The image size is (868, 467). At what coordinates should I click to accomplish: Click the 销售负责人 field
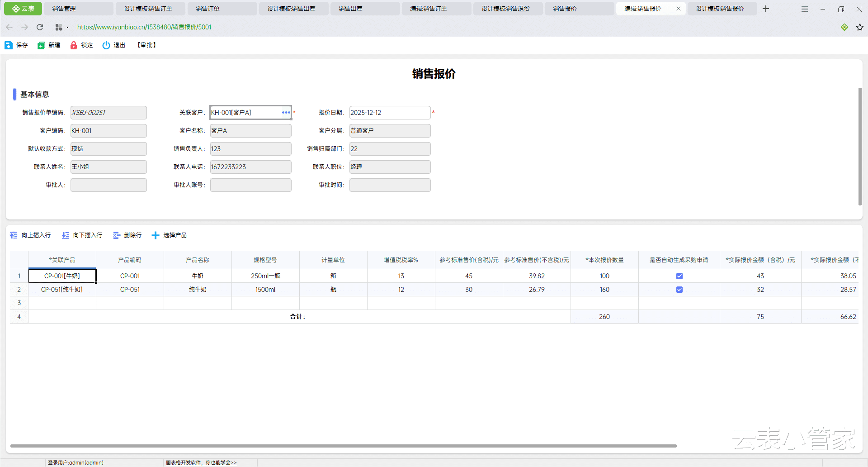(x=250, y=149)
